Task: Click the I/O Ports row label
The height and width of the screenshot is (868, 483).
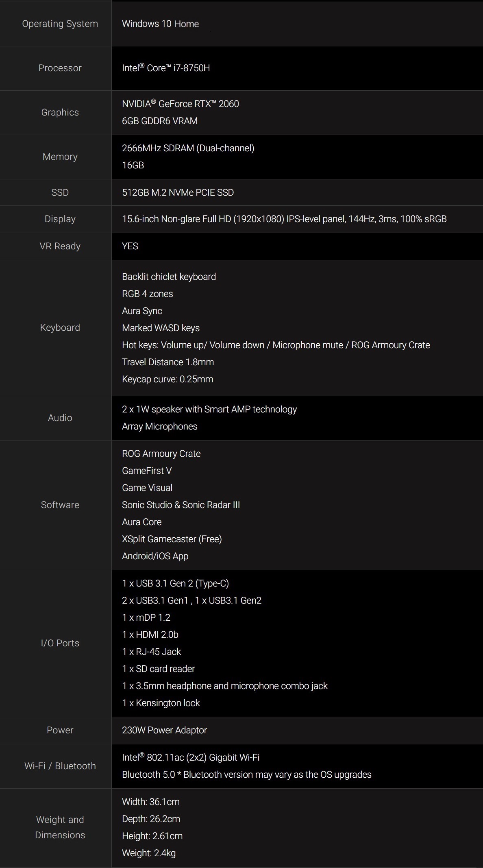Action: point(60,643)
